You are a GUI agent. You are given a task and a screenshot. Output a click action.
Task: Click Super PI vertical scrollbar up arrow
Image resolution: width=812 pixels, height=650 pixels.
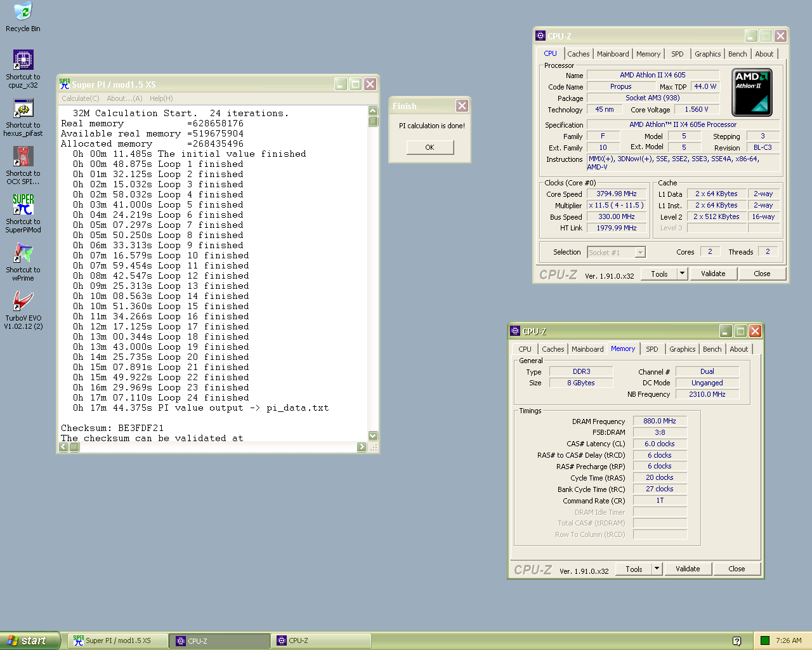(x=373, y=110)
